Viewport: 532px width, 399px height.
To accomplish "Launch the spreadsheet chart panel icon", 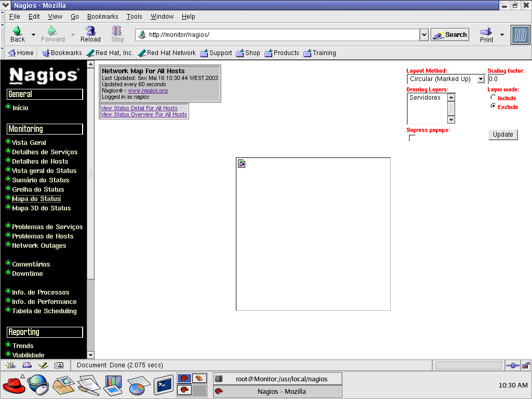I will [x=138, y=386].
